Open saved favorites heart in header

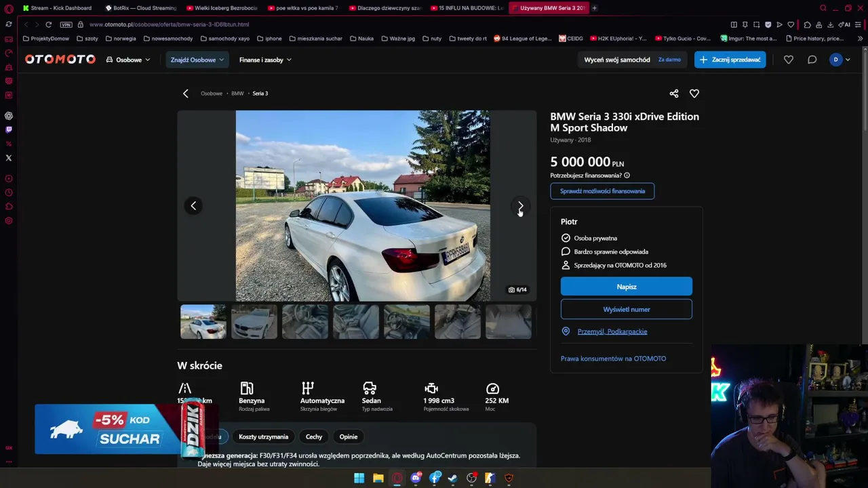coord(788,60)
